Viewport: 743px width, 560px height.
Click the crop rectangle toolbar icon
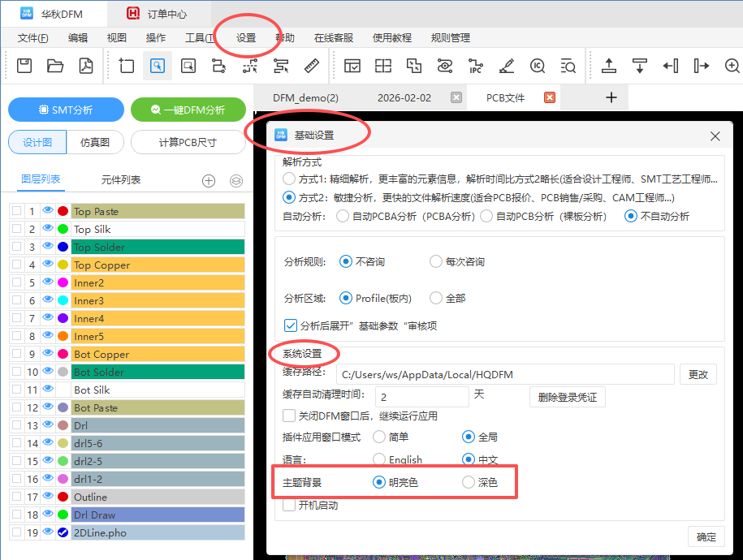[x=126, y=66]
